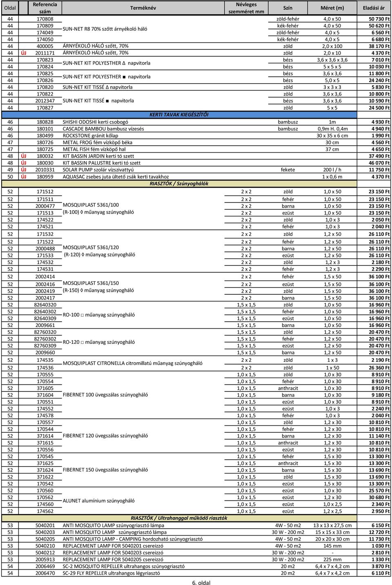This screenshot has height=585, width=392.
Task: Click 'FIBERNET 120 üvegszálas szúnyogháló' product
Action: (105, 436)
